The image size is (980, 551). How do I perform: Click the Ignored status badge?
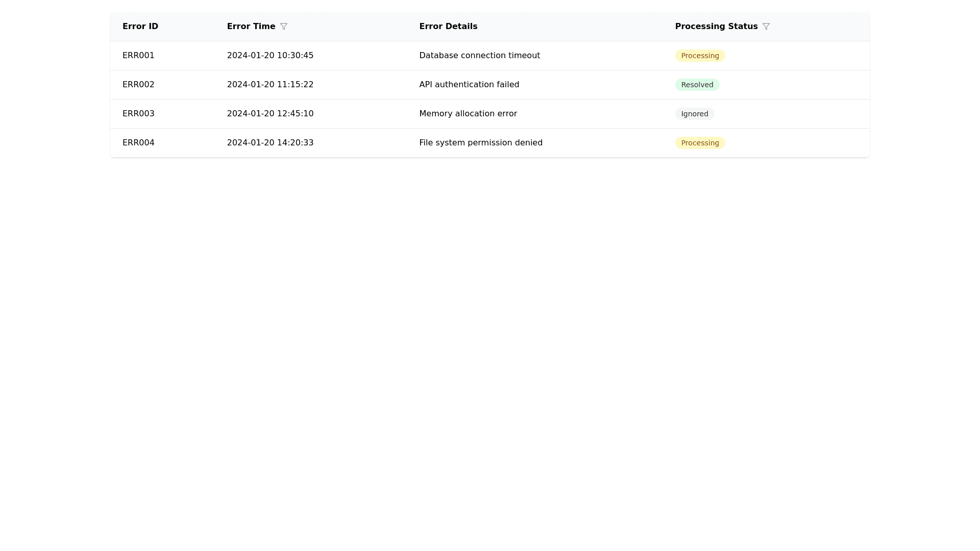coord(694,114)
